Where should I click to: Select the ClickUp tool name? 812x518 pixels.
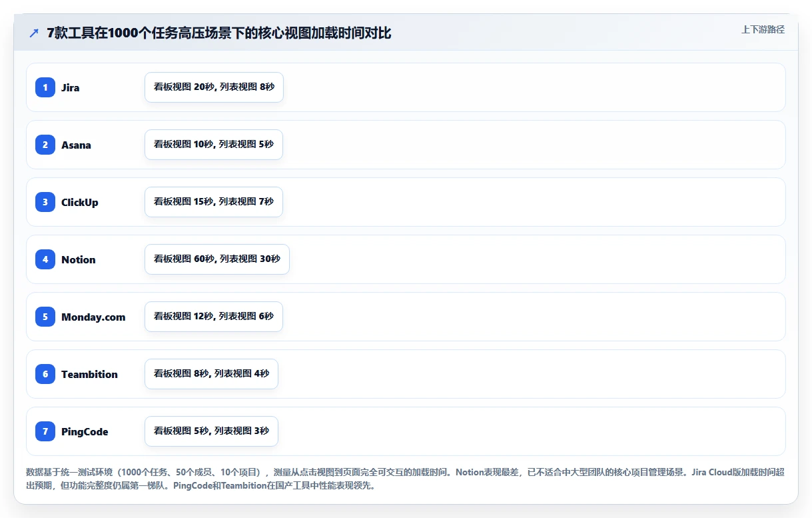coord(80,202)
